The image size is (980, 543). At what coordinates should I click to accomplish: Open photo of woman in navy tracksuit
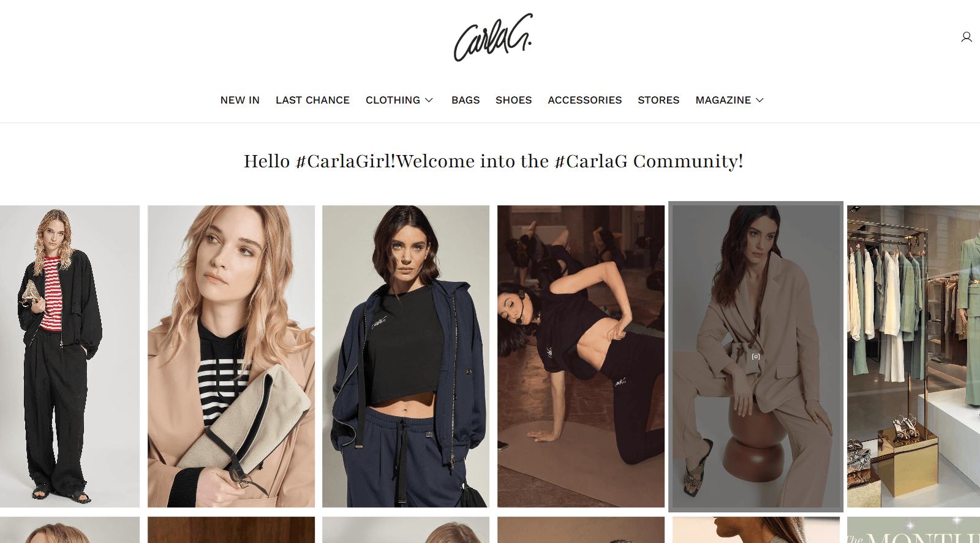click(406, 356)
